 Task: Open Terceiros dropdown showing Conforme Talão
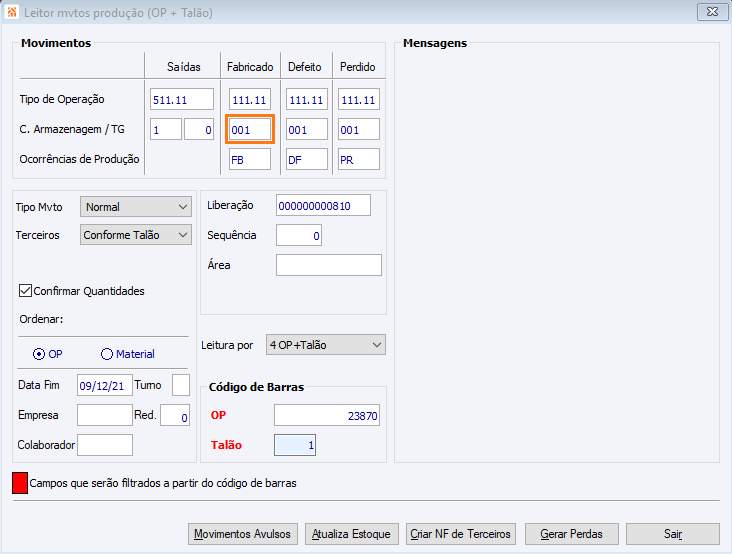click(136, 235)
